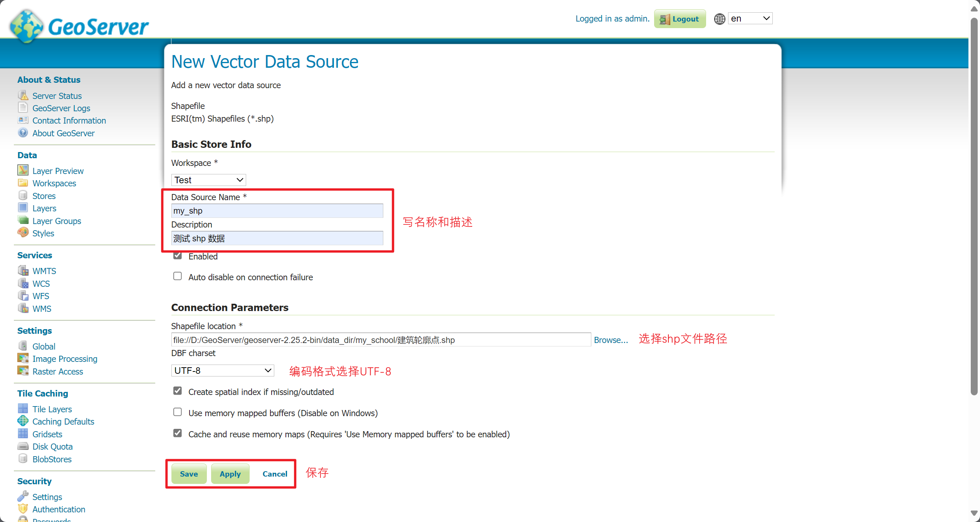Toggle Cache and reuse memory maps
Viewport: 980px width, 522px height.
pos(178,433)
